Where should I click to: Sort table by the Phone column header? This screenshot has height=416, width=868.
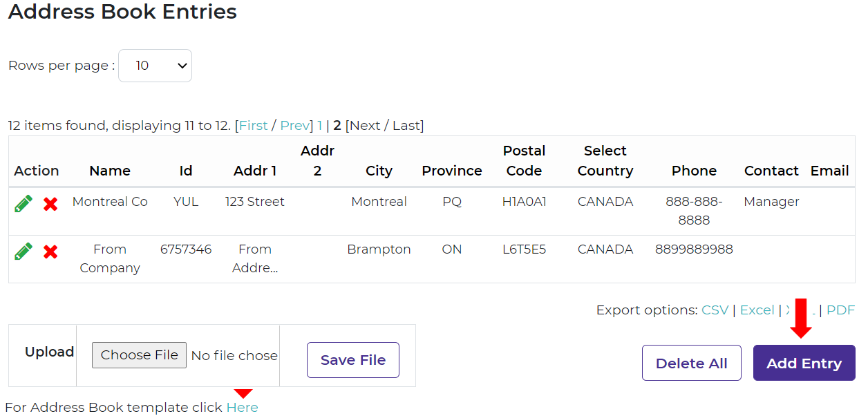point(694,171)
